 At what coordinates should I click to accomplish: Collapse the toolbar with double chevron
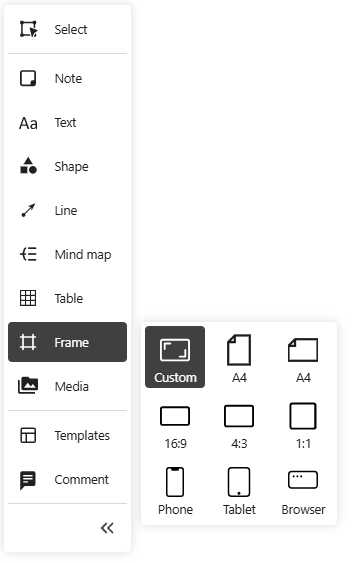107,528
